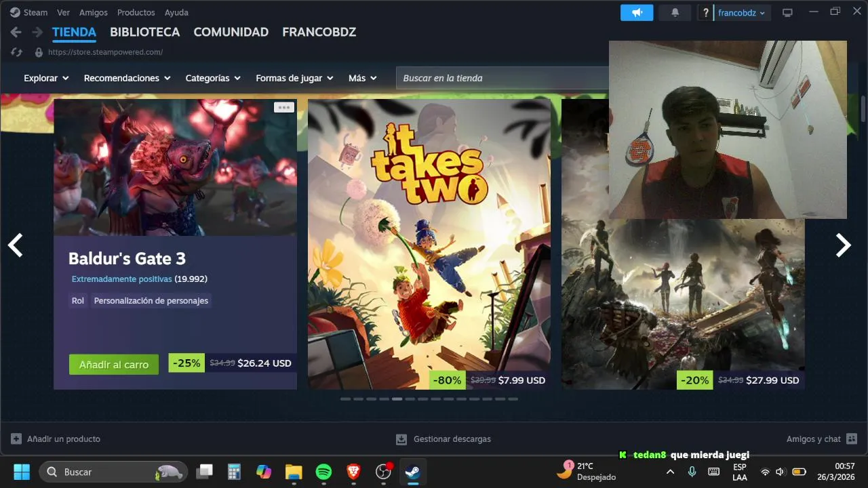Open the blue megaphone announcements button
The height and width of the screenshot is (488, 868).
click(637, 12)
